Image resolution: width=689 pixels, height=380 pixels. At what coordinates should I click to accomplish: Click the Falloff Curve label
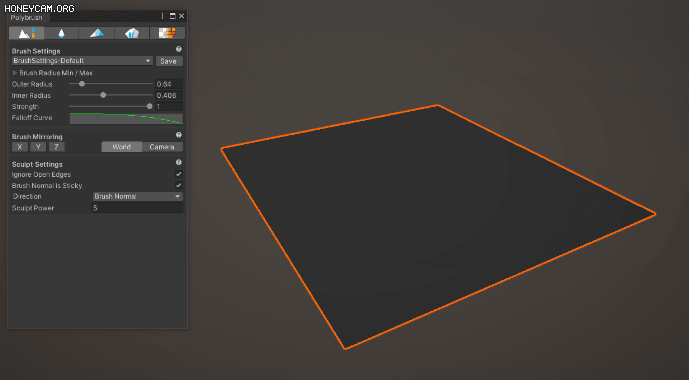coord(32,118)
